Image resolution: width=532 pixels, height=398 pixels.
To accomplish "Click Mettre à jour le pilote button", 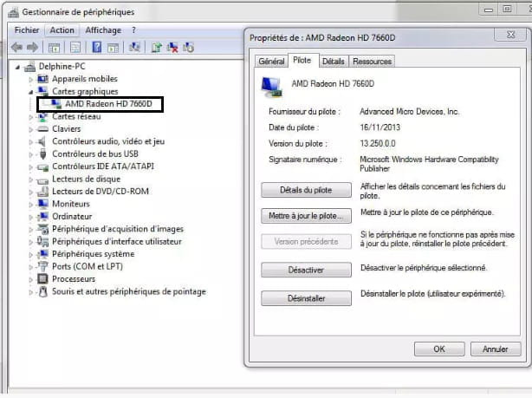I will click(306, 216).
